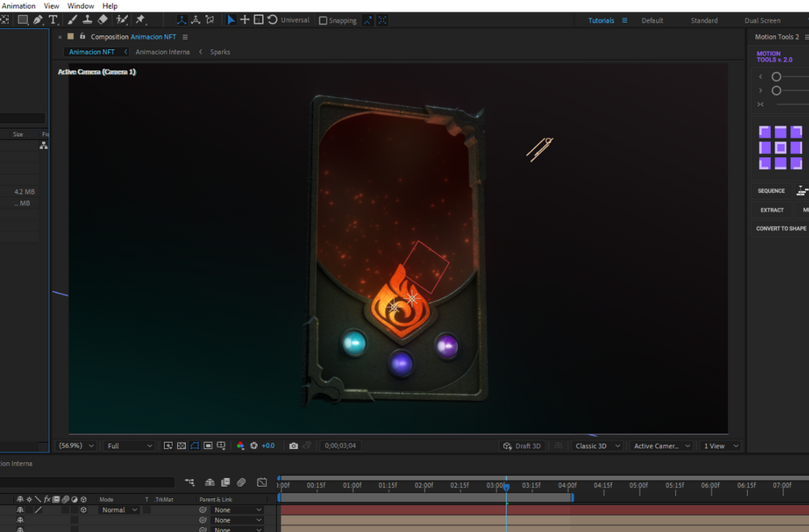Switch to Local Axis mode
Viewport: 809px width, 532px height.
click(182, 20)
